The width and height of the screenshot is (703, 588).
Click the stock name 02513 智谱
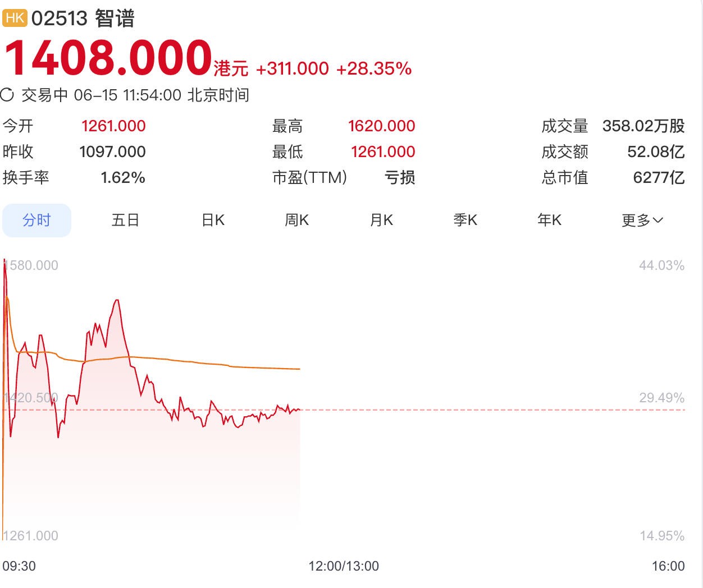pyautogui.click(x=83, y=19)
